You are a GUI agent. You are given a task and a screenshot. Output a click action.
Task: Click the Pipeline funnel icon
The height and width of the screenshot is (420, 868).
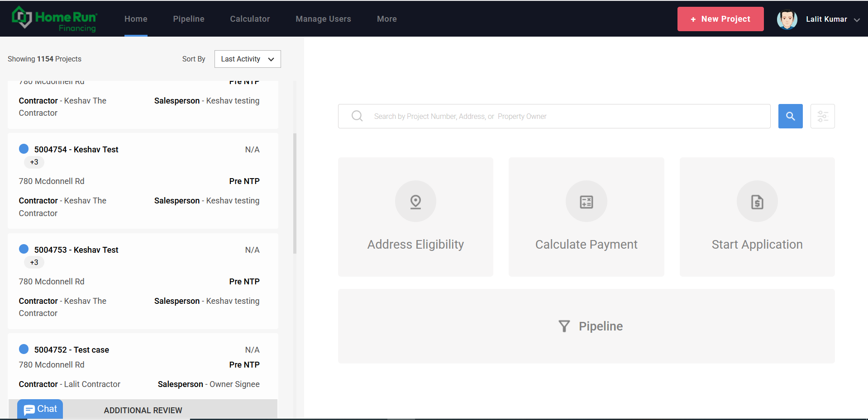point(563,326)
